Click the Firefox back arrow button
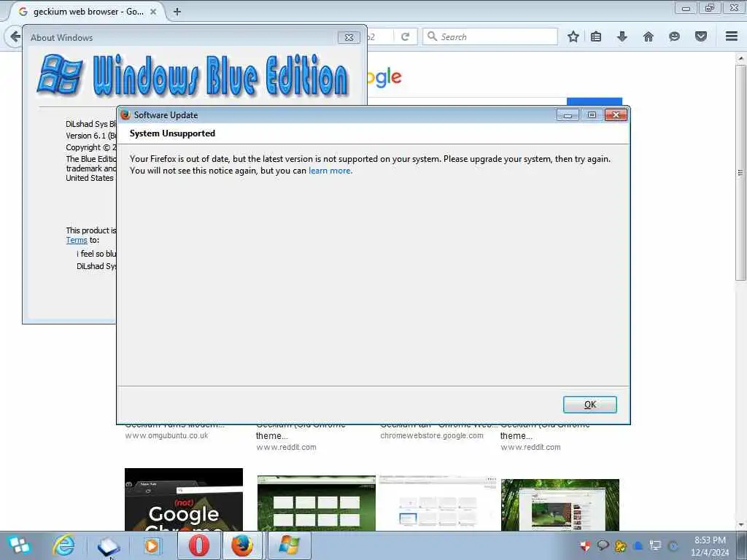The width and height of the screenshot is (747, 560). tap(15, 36)
